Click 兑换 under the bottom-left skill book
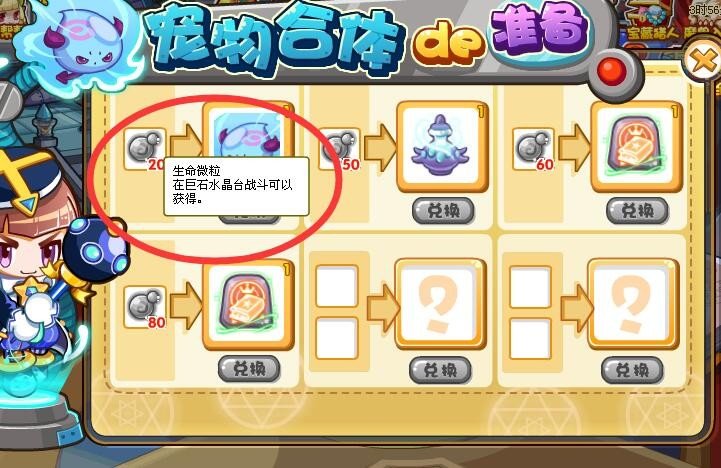 249,369
